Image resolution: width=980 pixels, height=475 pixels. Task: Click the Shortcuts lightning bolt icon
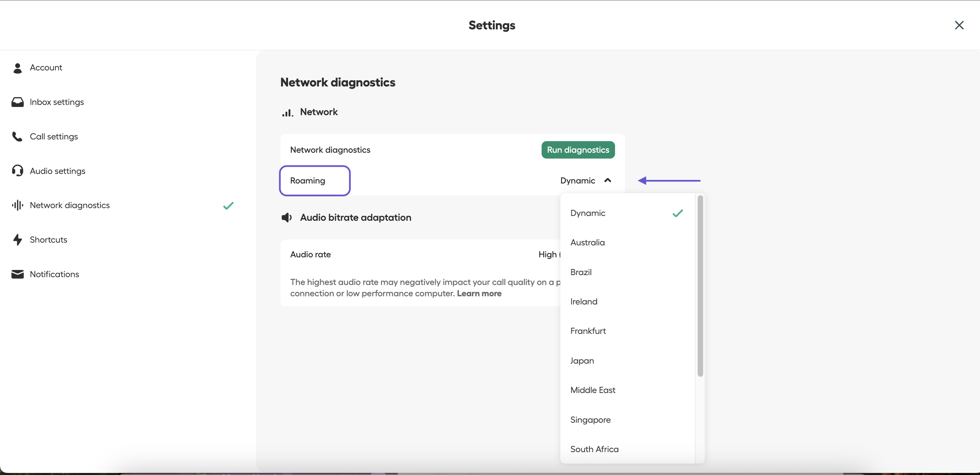click(17, 240)
